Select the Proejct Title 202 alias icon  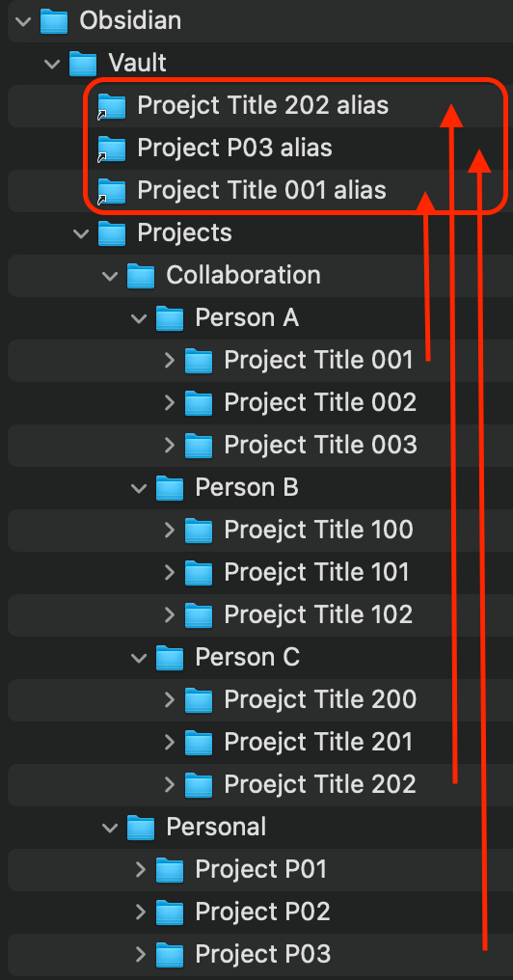click(x=112, y=106)
